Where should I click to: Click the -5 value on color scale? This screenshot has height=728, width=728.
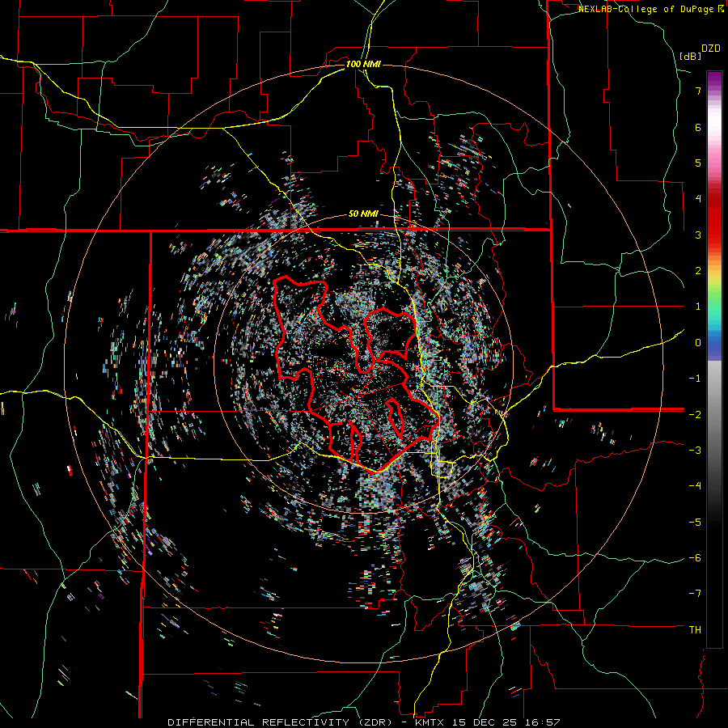[695, 522]
